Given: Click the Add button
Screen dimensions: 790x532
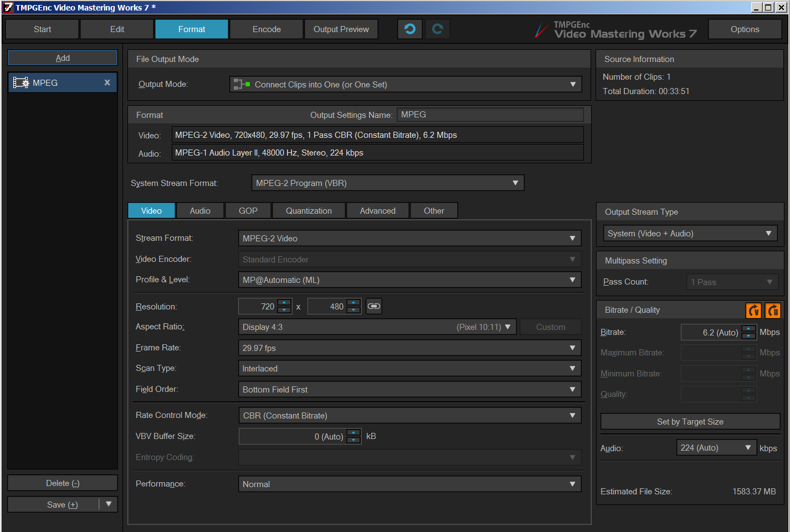Looking at the screenshot, I should [x=63, y=58].
